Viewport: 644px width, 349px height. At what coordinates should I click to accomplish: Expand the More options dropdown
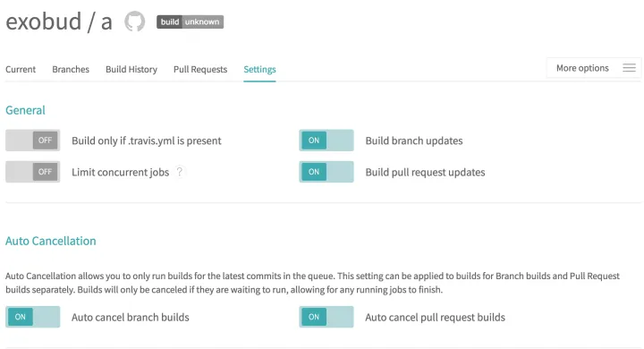pos(594,68)
